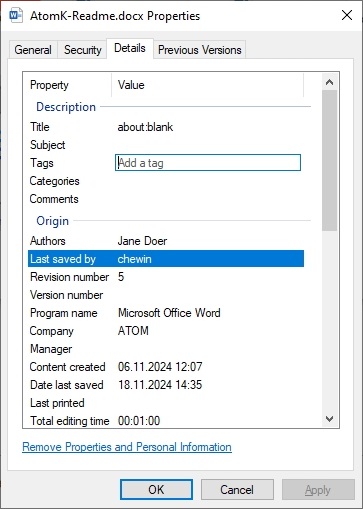Image resolution: width=363 pixels, height=509 pixels.
Task: Confirm with the OK button
Action: 156,490
